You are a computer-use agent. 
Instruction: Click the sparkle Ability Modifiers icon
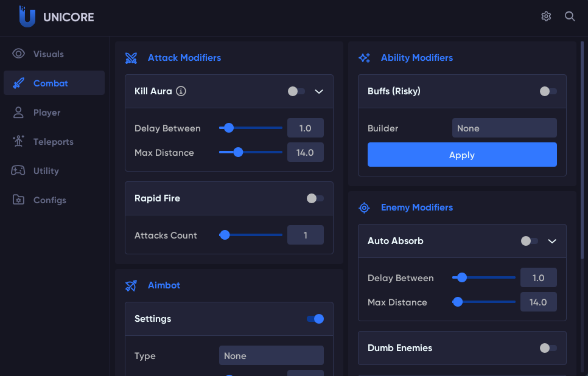click(364, 58)
